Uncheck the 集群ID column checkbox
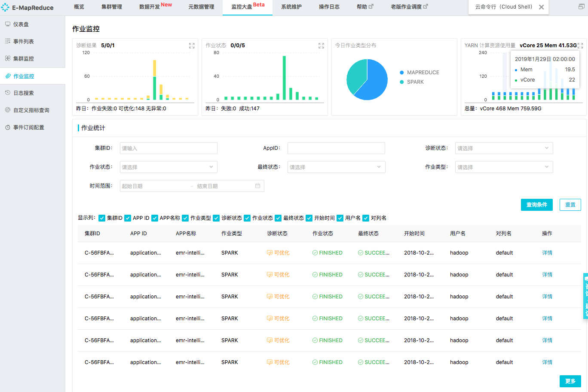The image size is (588, 392). tap(102, 218)
